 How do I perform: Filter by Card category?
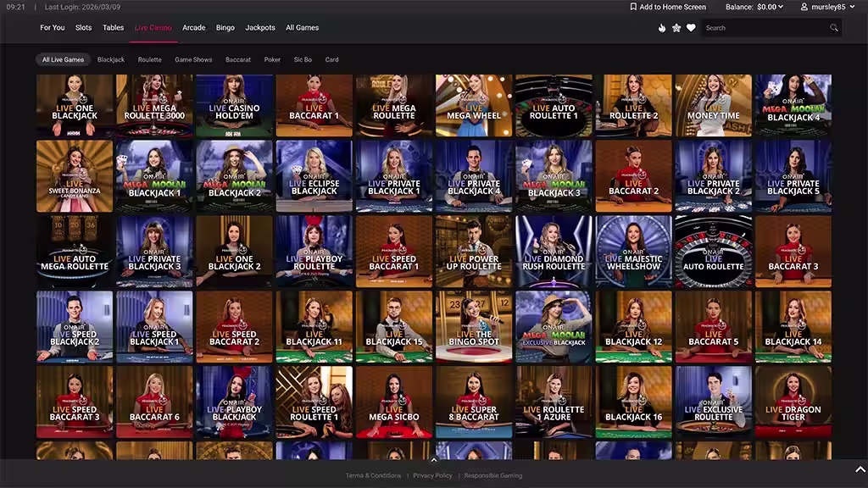(331, 60)
